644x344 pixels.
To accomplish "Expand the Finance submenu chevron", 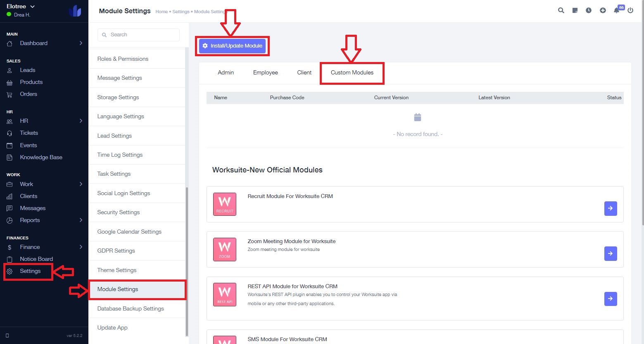I will coord(81,247).
